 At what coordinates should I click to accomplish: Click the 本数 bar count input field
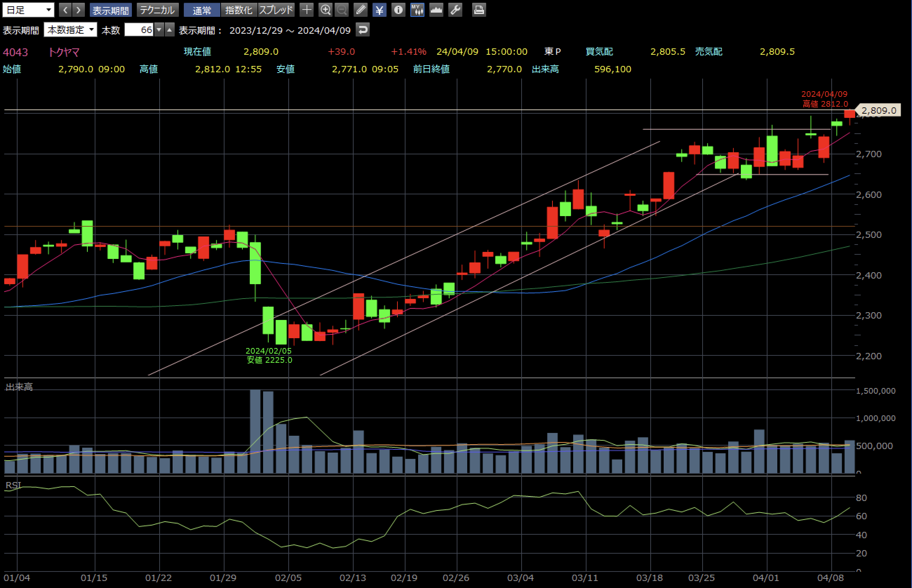click(x=139, y=30)
